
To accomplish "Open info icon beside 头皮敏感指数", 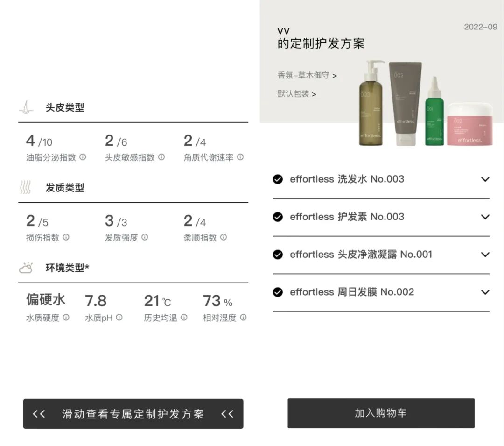I will tap(161, 157).
